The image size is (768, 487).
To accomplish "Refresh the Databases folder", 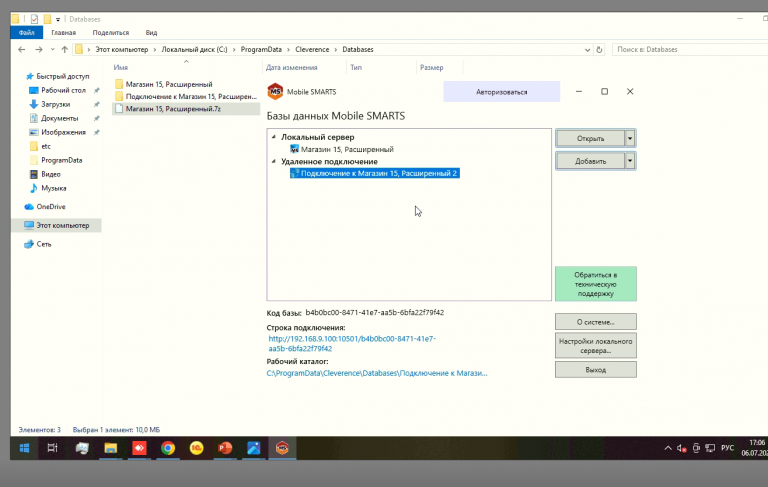I will click(x=599, y=49).
